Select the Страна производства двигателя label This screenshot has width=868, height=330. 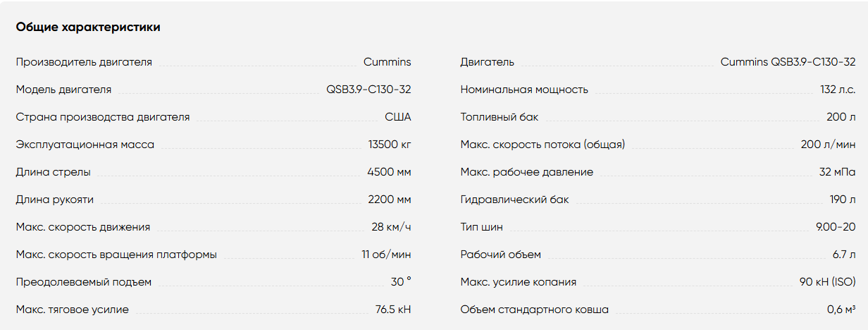tap(103, 117)
